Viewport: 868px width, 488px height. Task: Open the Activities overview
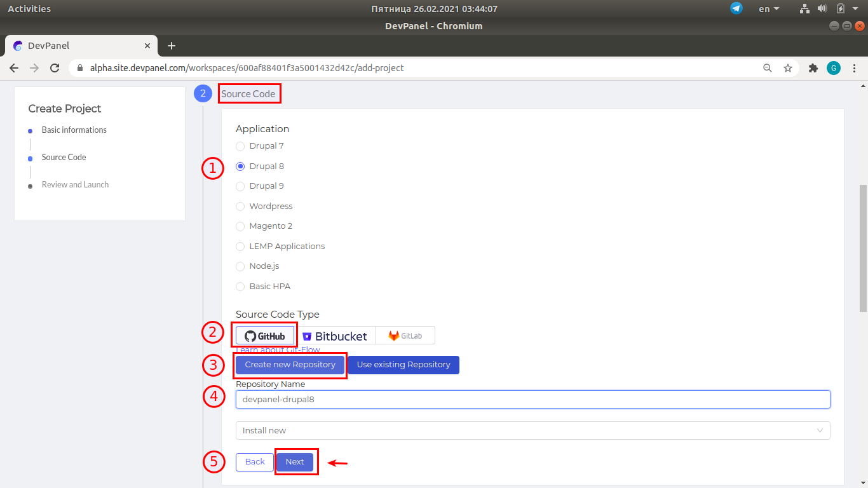click(29, 8)
